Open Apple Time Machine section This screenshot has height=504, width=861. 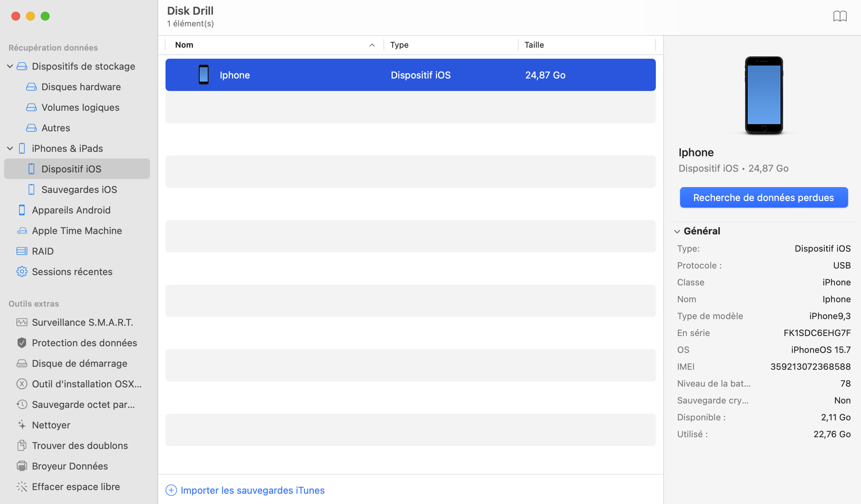click(77, 231)
